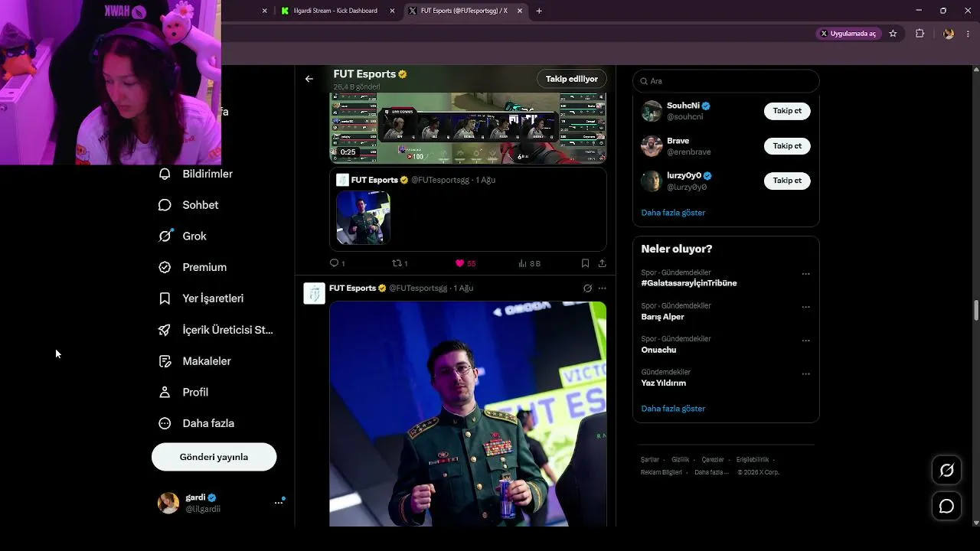Screen dimensions: 980x551
Task: Open Grok from the left sidebar
Action: click(183, 236)
